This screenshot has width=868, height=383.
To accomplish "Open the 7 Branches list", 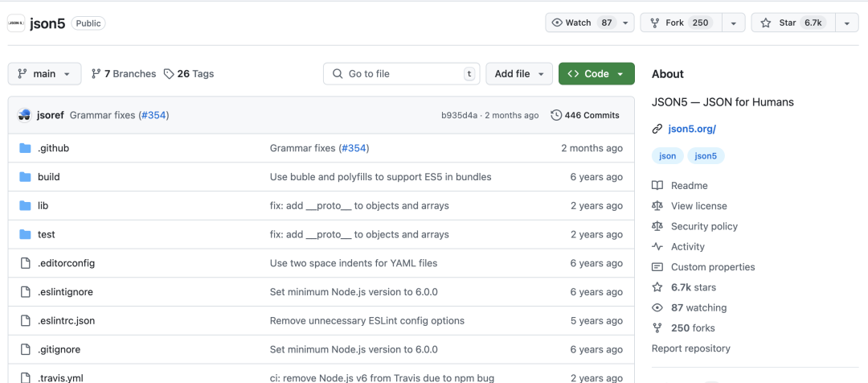I will (124, 74).
